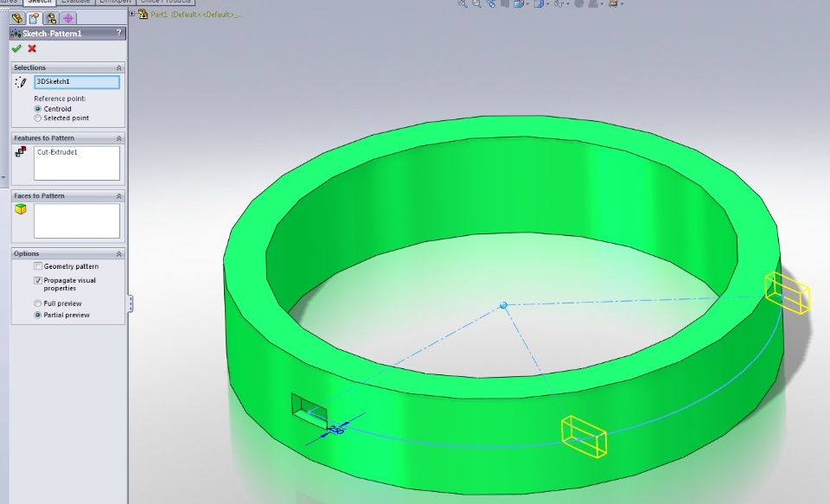Viewport: 830px width, 504px height.
Task: Open help for Sketch-Pattern1
Action: [118, 33]
